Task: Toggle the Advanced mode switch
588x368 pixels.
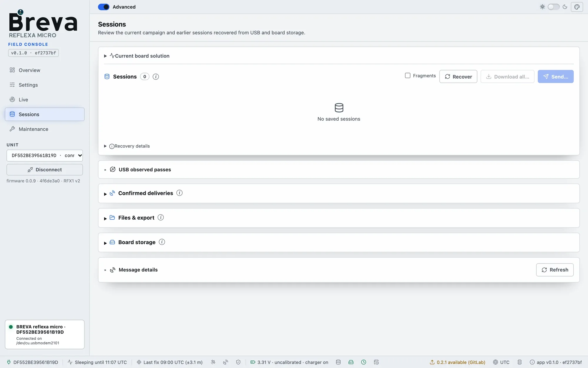Action: click(x=103, y=7)
